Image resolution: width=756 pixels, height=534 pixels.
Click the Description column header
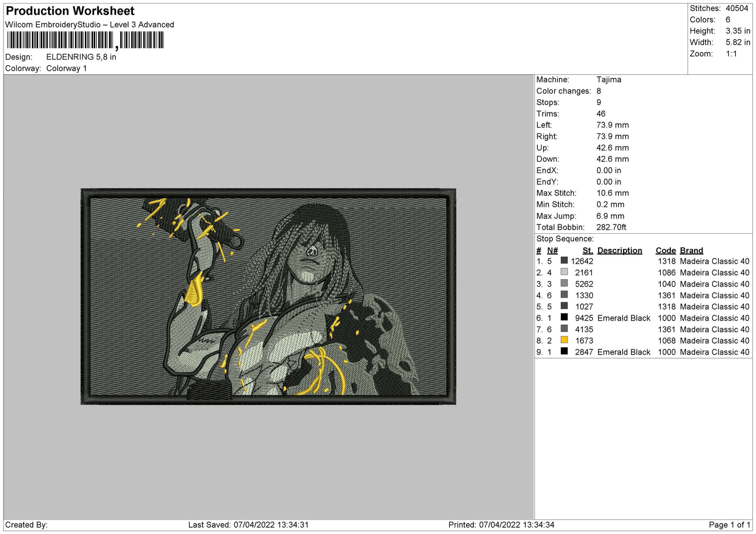(x=619, y=251)
